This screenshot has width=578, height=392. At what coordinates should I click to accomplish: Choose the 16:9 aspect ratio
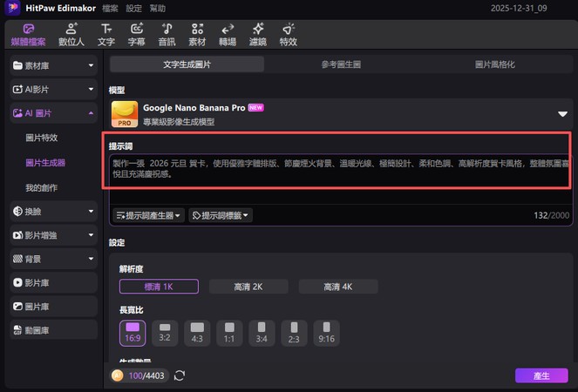[133, 333]
